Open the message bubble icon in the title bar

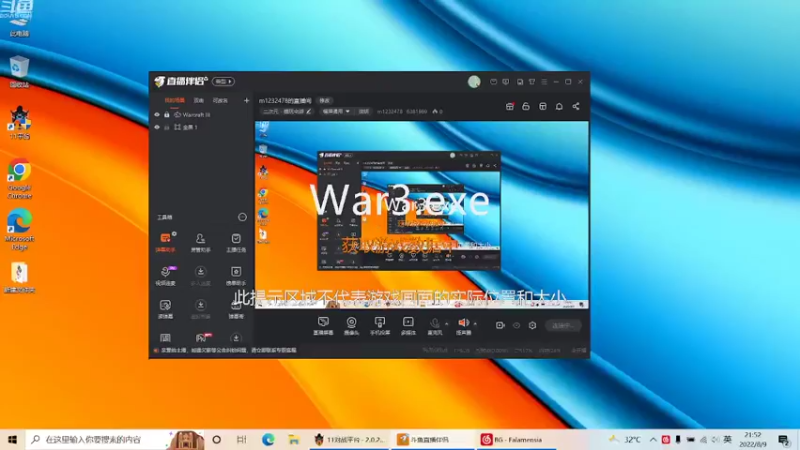coord(506,82)
